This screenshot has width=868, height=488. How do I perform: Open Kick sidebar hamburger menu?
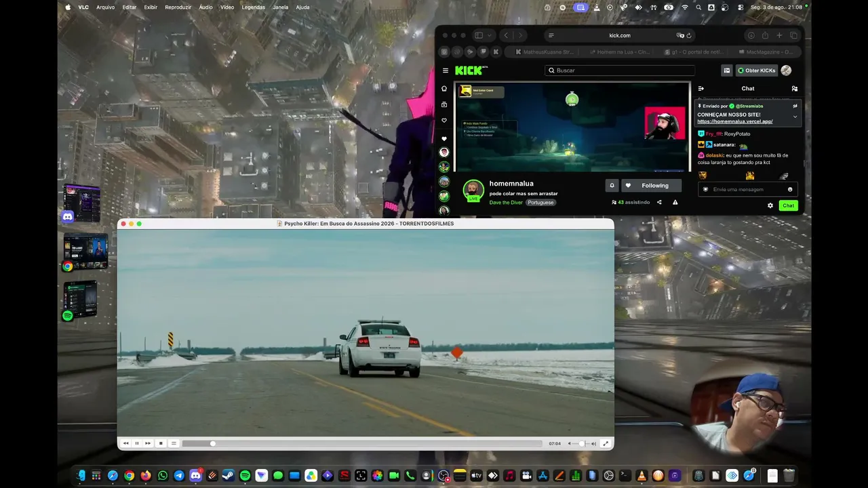click(446, 70)
